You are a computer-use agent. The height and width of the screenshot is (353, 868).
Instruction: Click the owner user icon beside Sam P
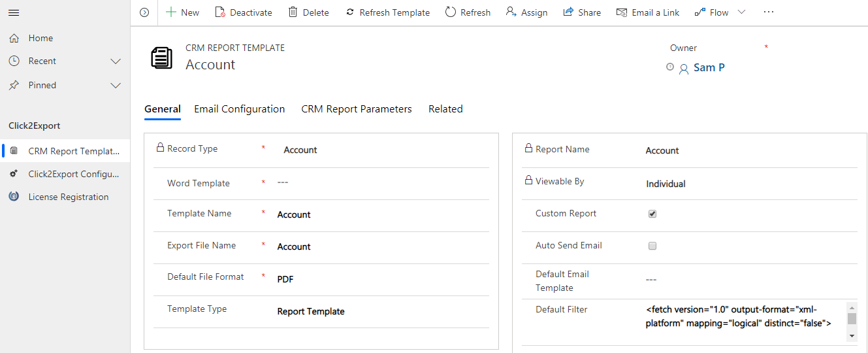684,69
